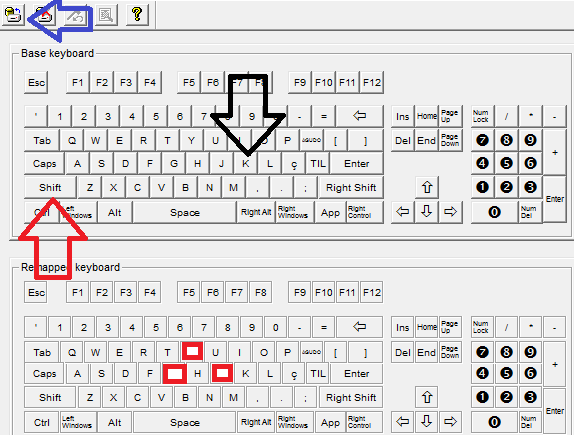Viewport: 574px width, 435px height.
Task: Select right arrow key on Base keyboard
Action: (x=450, y=212)
